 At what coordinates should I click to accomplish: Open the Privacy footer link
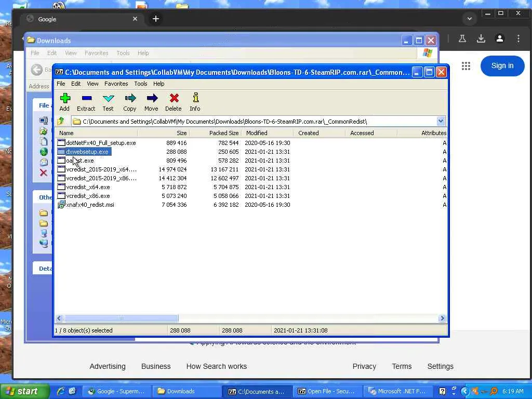[x=364, y=366]
